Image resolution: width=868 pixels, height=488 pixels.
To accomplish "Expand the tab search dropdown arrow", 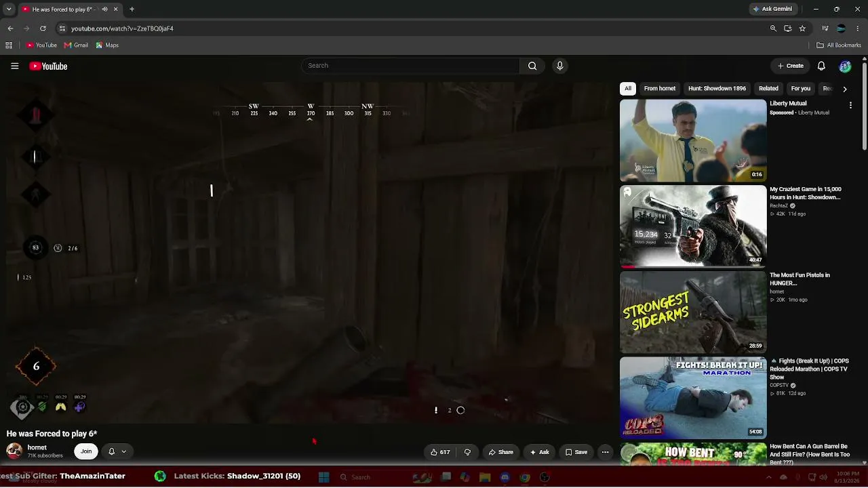I will tap(9, 9).
